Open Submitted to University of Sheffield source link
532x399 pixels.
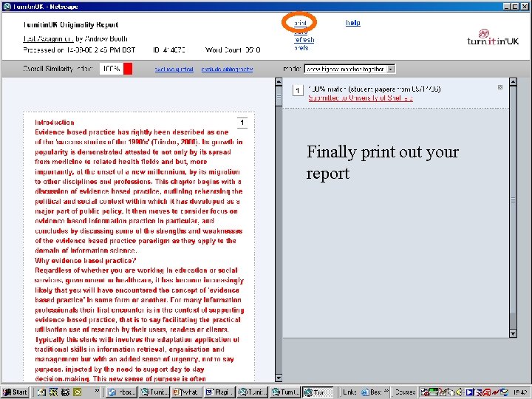[x=361, y=98]
